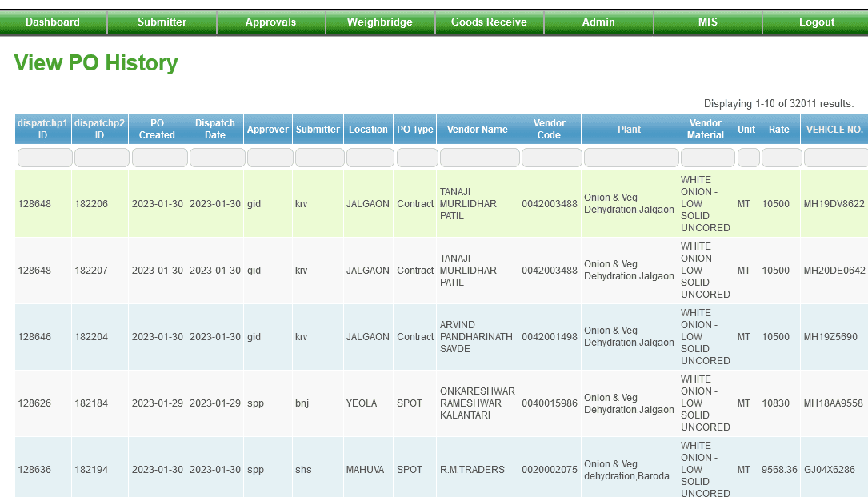Click the Vendor Code filter input
This screenshot has width=868, height=497.
click(x=549, y=157)
